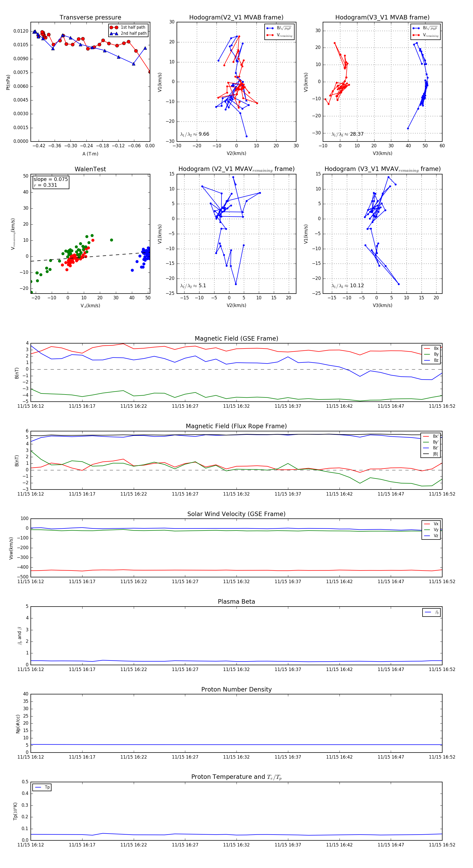This screenshot has width=473, height=868.
Task: Click the 'Solar Wind Velocity (GSE Frame)' title
Action: pos(236,514)
